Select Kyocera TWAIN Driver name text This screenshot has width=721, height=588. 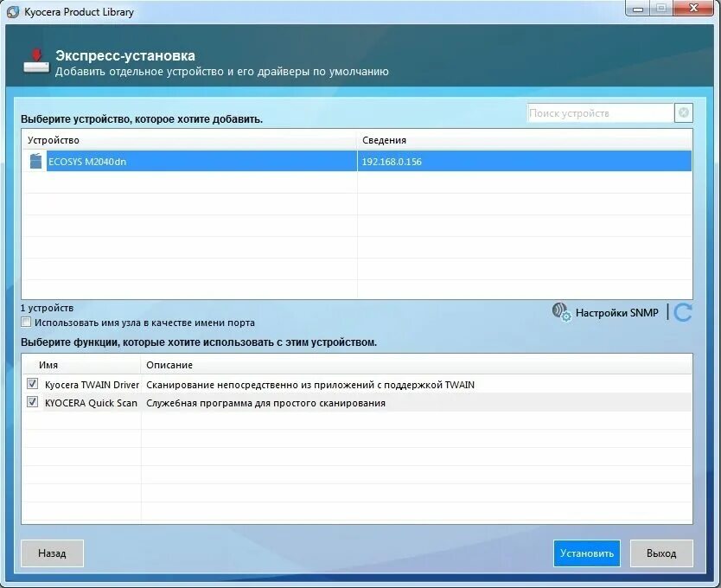tap(92, 385)
